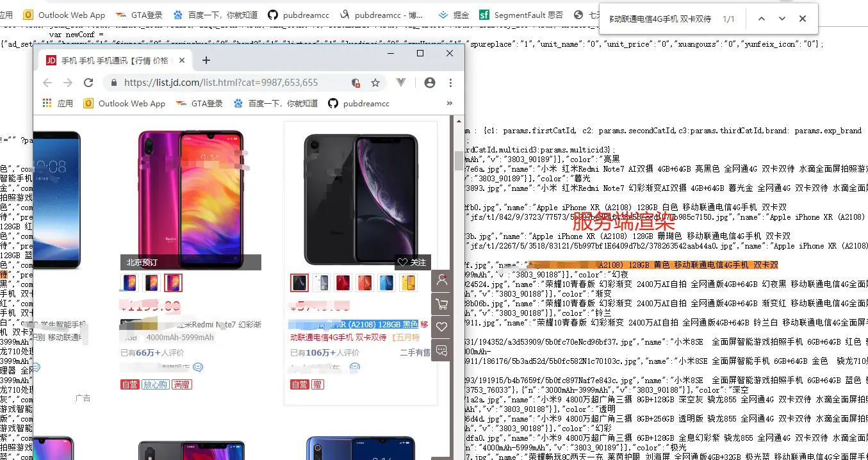The height and width of the screenshot is (460, 868).
Task: Click 已有106万+人评价 reviews link
Action: click(x=325, y=352)
